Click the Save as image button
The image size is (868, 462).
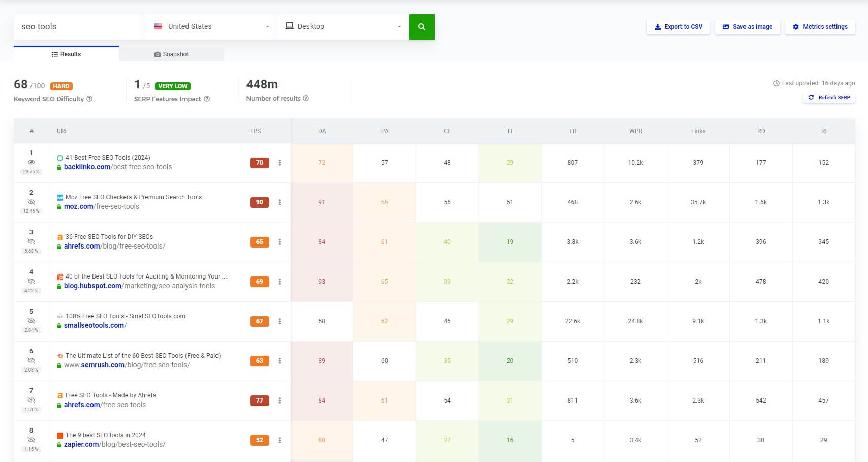(747, 27)
